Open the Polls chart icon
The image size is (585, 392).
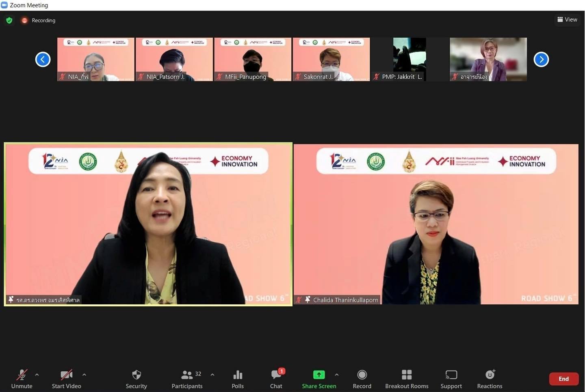(x=238, y=379)
